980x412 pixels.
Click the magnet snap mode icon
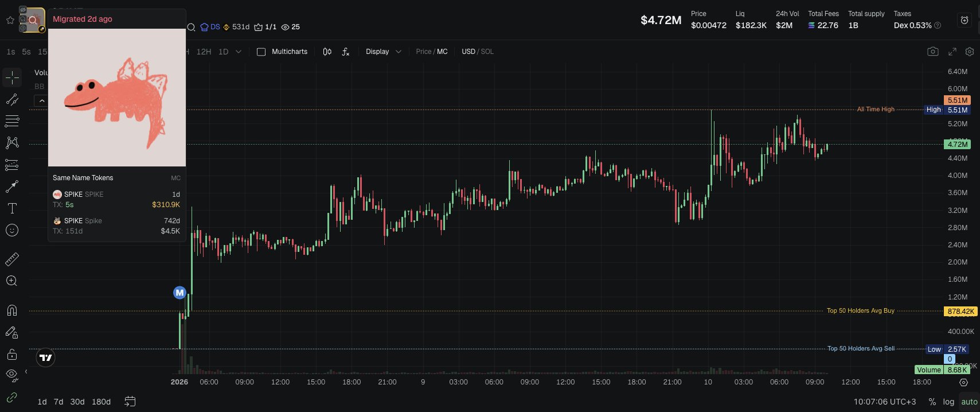tap(12, 310)
